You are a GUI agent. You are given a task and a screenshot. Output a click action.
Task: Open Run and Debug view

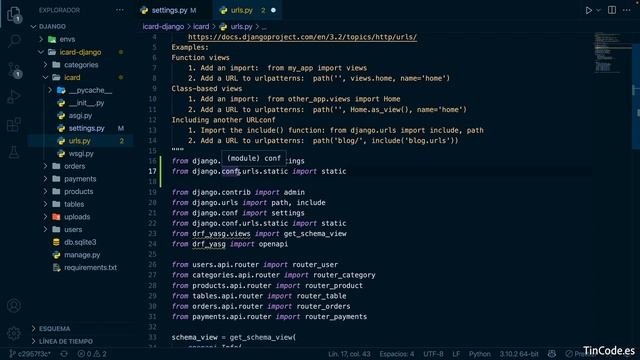tap(14, 97)
